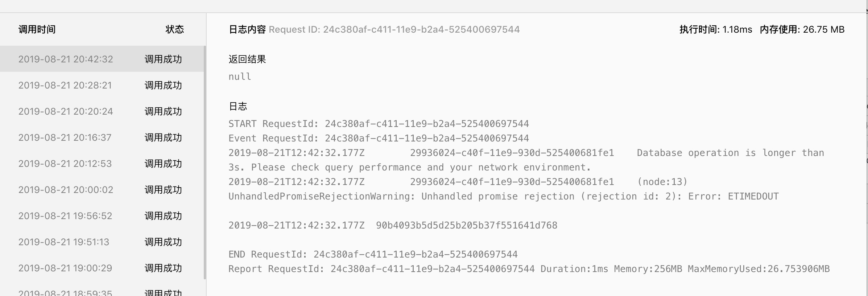
Task: Click the 调用时间 column header
Action: [x=37, y=29]
